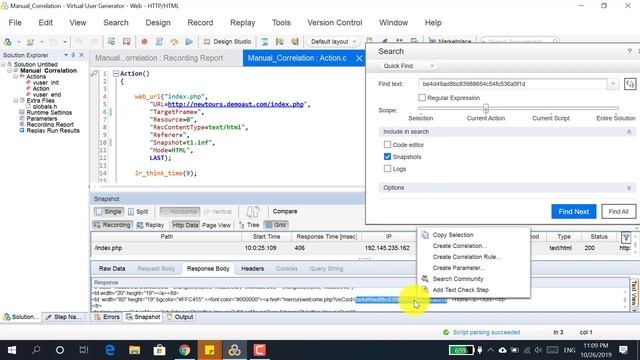The width and height of the screenshot is (640, 360).
Task: Set search scope to Selection
Action: coord(420,118)
